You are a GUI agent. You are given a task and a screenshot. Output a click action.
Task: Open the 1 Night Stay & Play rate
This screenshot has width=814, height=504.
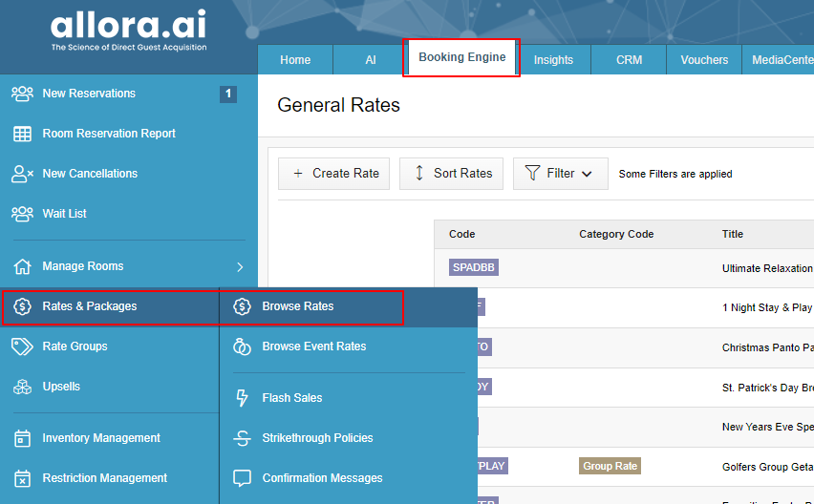[767, 308]
